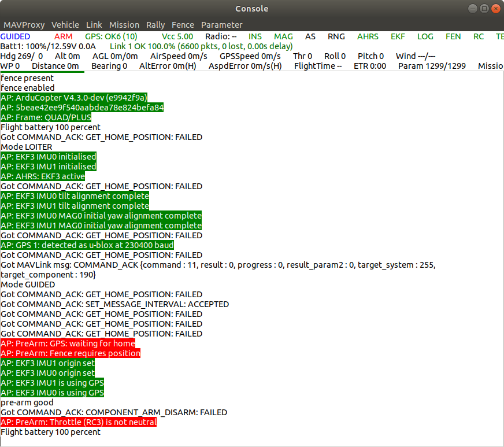The width and height of the screenshot is (504, 447).
Task: Click the GUIDED mode indicator
Action: [x=16, y=36]
